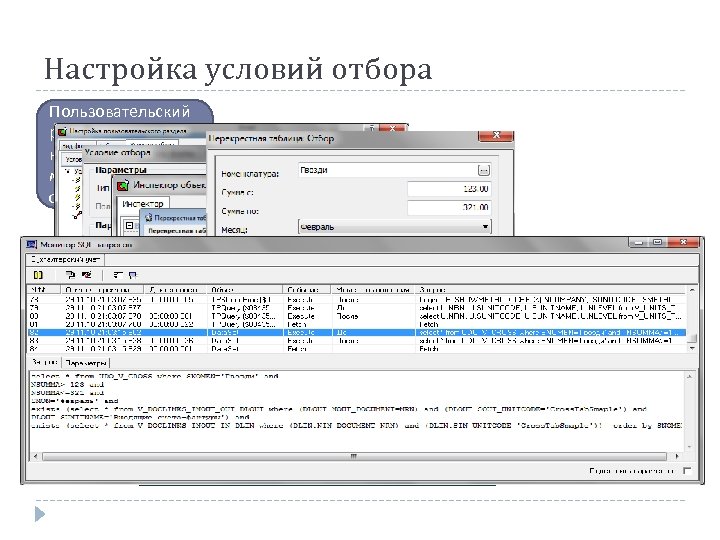Click the yellow icon in the SQL monitor toolbar
Screen dimensions: 720x540
(38, 275)
